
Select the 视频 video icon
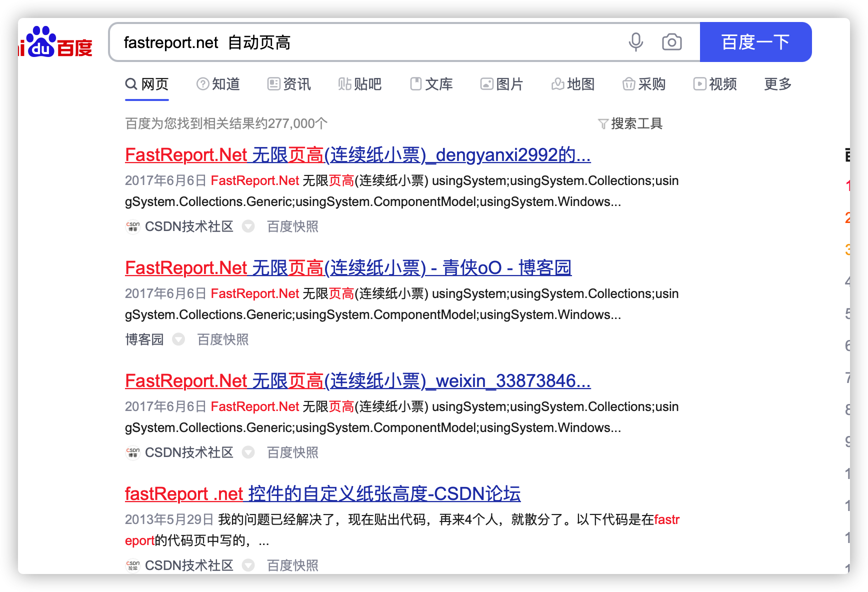[700, 84]
